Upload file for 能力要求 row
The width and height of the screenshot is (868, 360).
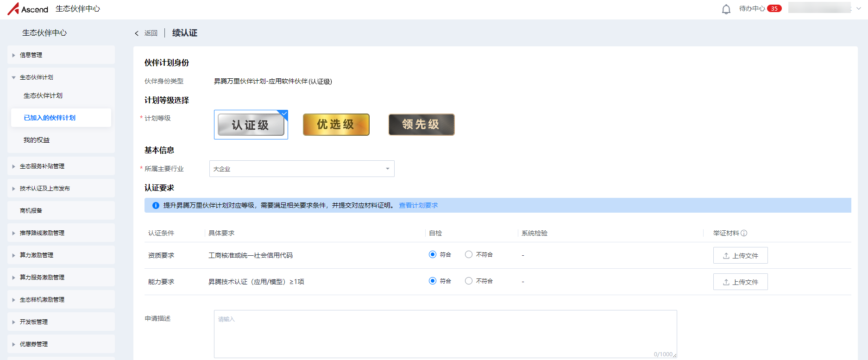741,282
